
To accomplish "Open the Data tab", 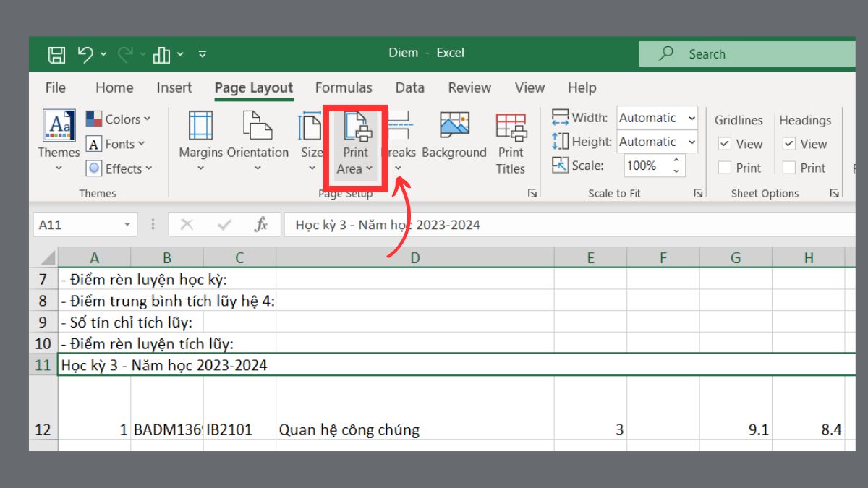I will 409,87.
